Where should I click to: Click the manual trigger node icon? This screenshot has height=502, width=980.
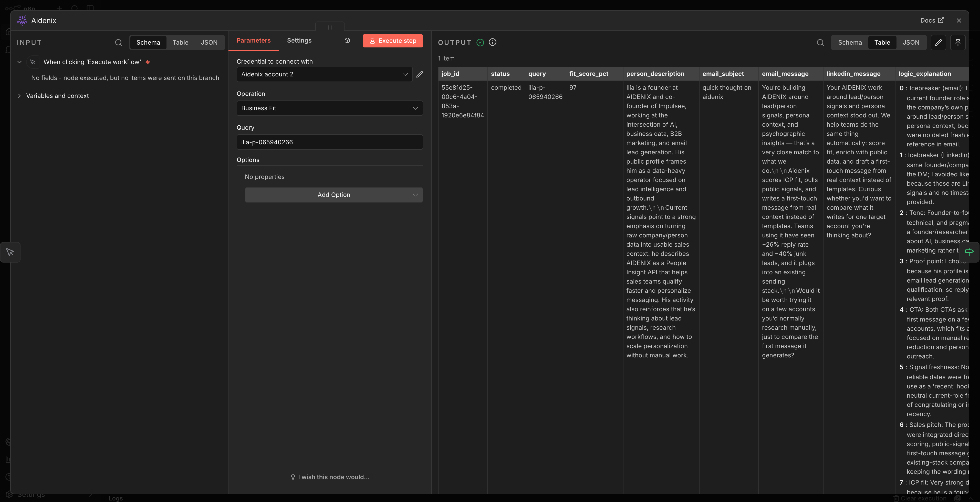[33, 62]
